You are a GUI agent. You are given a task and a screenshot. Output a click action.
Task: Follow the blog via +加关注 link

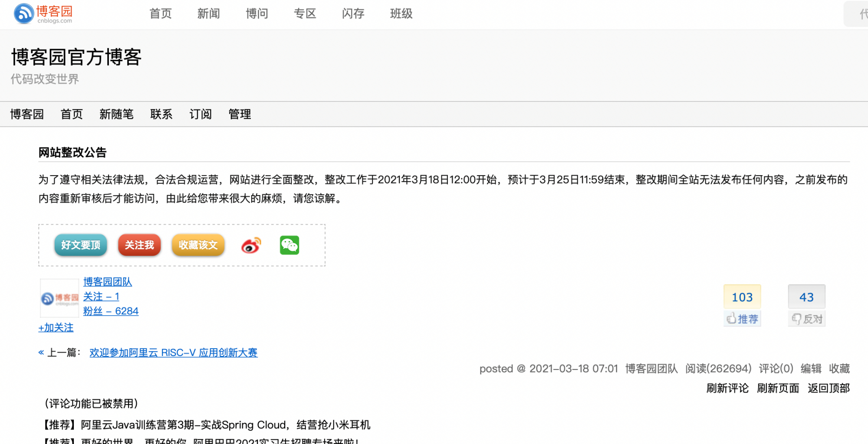click(x=56, y=328)
